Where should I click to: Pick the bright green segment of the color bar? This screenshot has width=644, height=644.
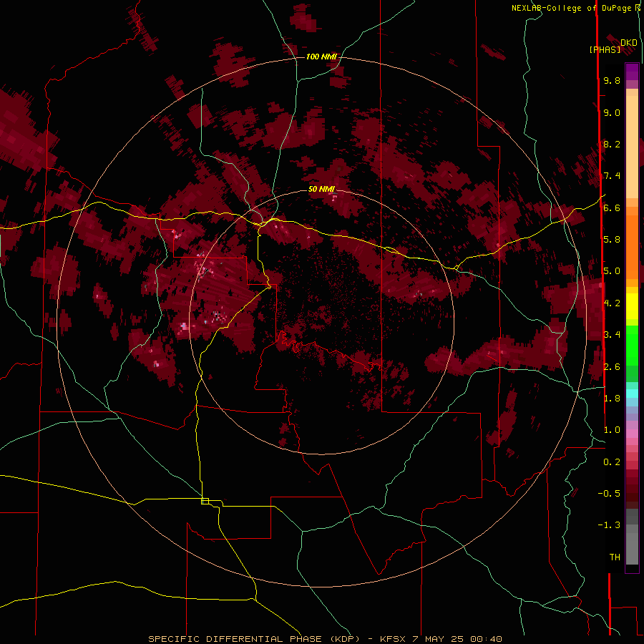pyautogui.click(x=632, y=345)
